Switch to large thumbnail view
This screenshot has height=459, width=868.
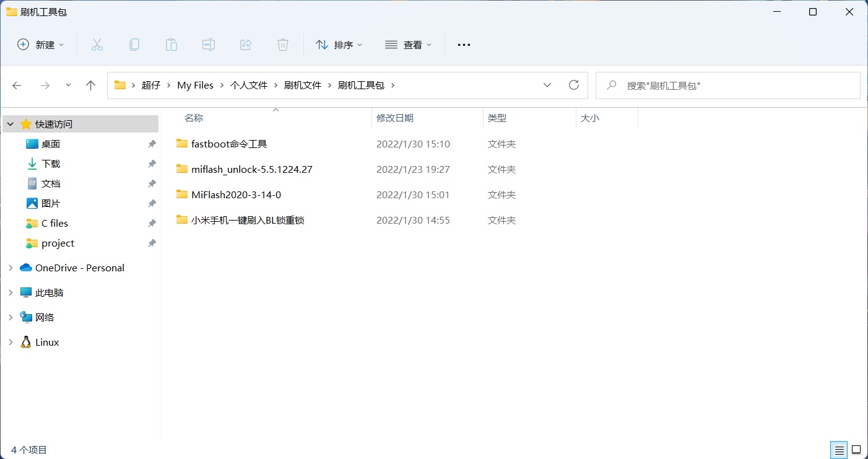856,450
